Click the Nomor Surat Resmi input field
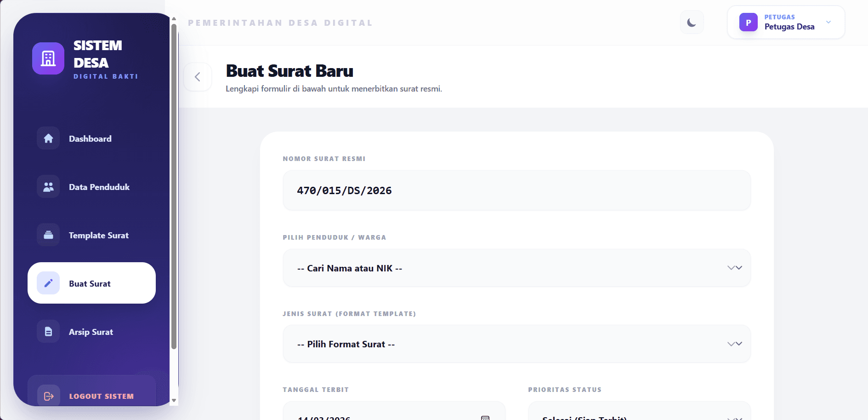868x420 pixels. click(516, 190)
